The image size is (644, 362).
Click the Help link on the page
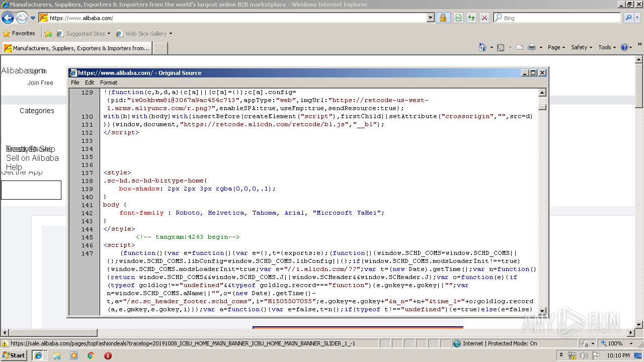[x=14, y=167]
